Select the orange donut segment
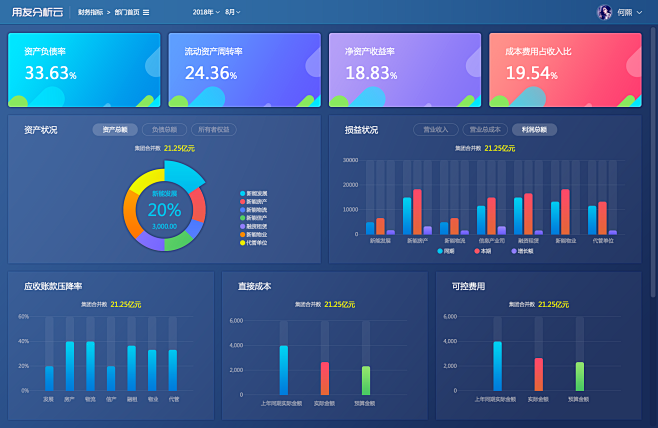 pyautogui.click(x=130, y=214)
